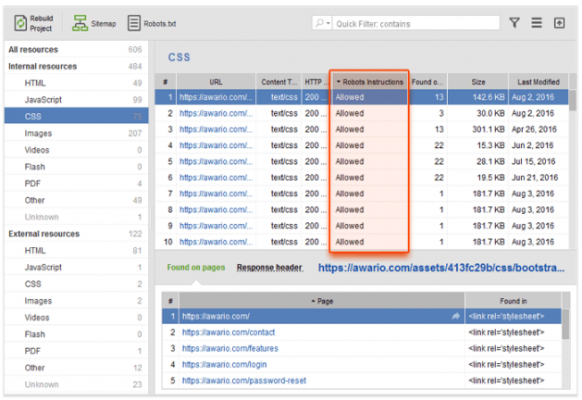
Task: Click the export upload icon
Action: (559, 23)
